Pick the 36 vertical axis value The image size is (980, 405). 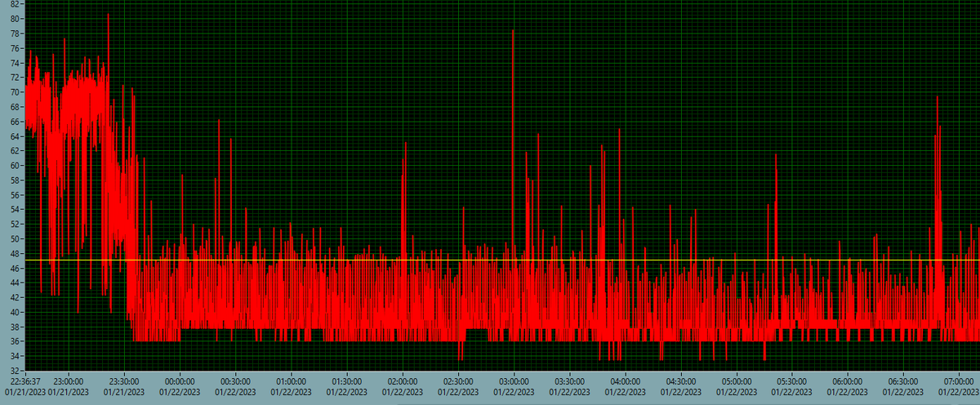[16, 341]
